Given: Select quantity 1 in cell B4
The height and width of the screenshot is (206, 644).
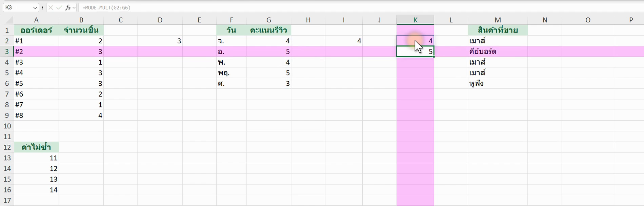Looking at the screenshot, I should click(81, 62).
